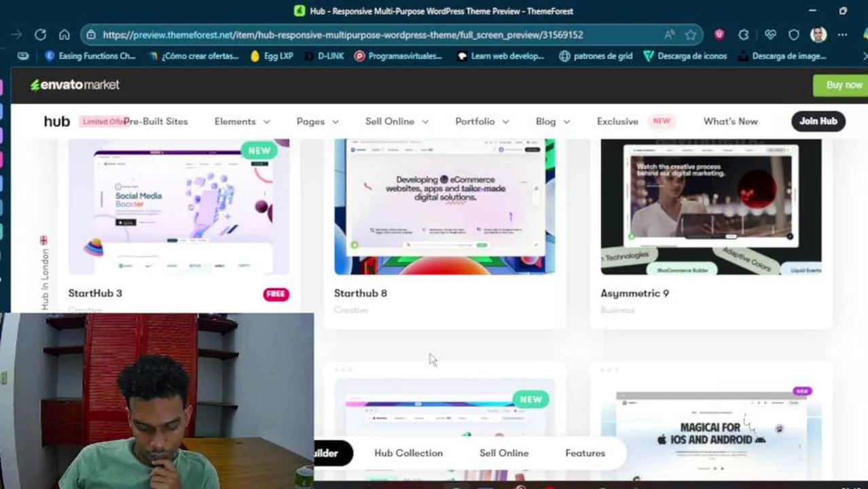Open the Descarga de image bookmark

point(782,56)
